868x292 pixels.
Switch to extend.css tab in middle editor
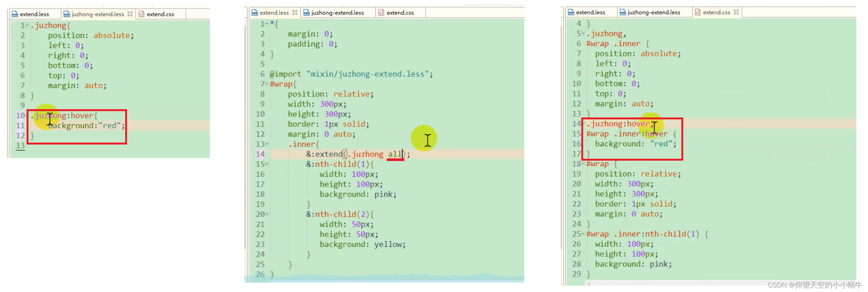tap(400, 13)
